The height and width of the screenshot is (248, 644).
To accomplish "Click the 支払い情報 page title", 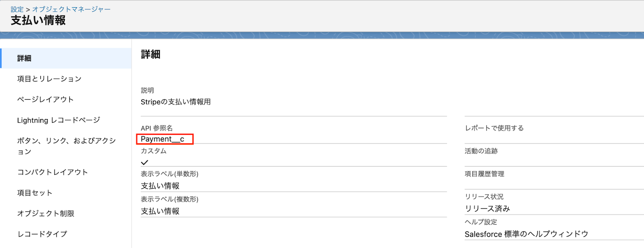I will coord(38,20).
